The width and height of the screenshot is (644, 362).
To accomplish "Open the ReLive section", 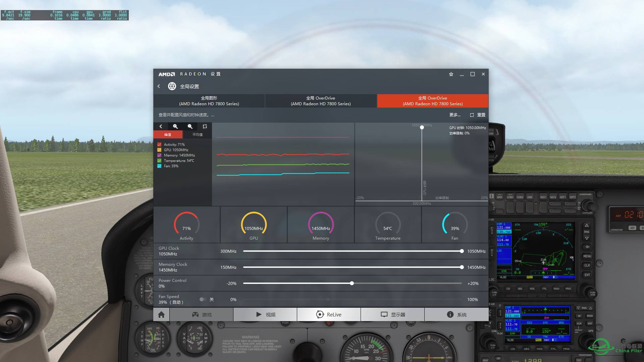I will click(329, 314).
